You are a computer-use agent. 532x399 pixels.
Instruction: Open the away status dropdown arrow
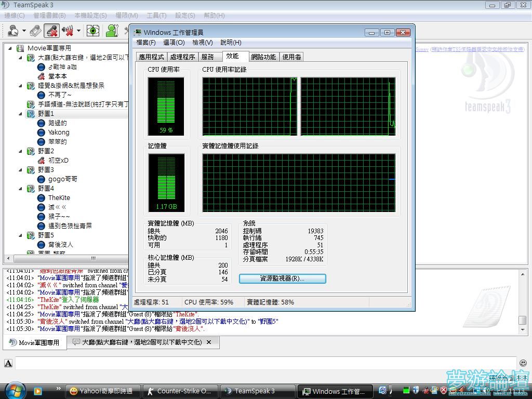tap(24, 31)
